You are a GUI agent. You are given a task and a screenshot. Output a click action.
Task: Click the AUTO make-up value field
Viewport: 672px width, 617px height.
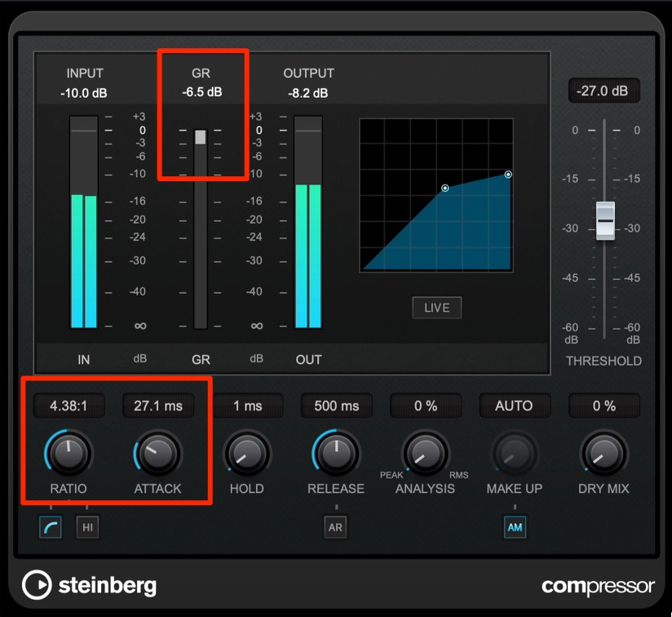point(515,406)
